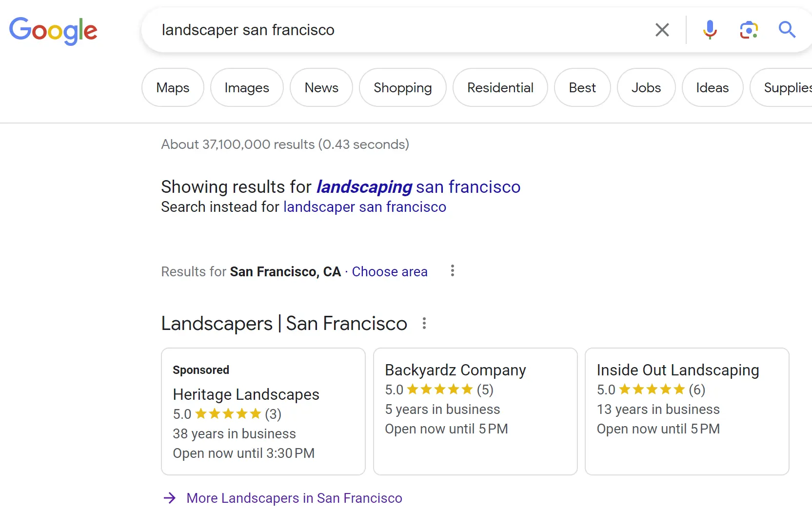Open the Backyardz Company listing
Image resolution: width=812 pixels, height=514 pixels.
(455, 370)
